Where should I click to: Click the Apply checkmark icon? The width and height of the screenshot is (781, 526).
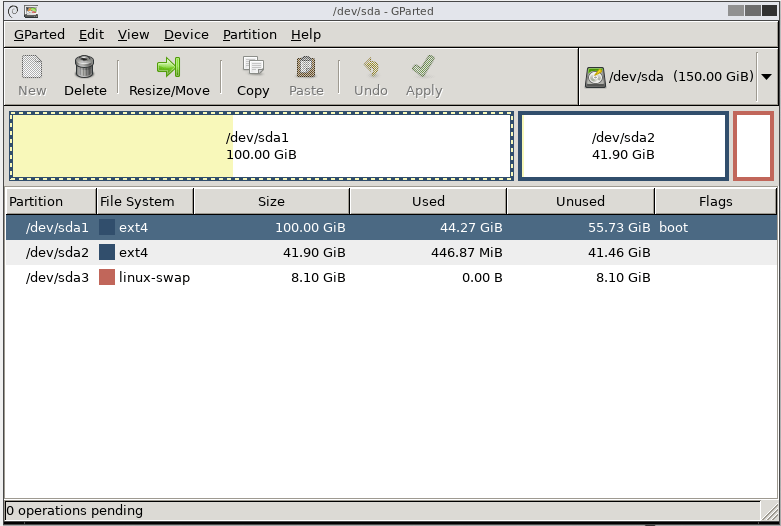point(423,66)
